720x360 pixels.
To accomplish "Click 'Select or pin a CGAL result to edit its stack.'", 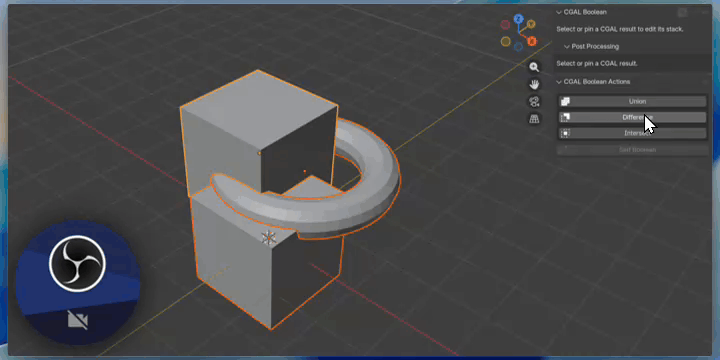I will [x=620, y=29].
